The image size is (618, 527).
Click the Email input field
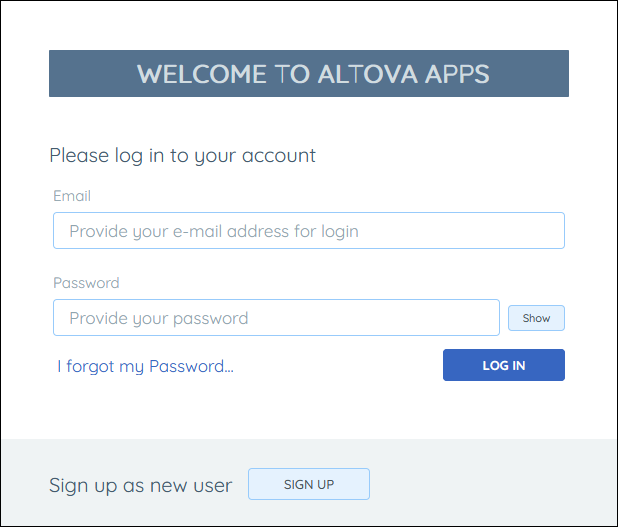309,231
